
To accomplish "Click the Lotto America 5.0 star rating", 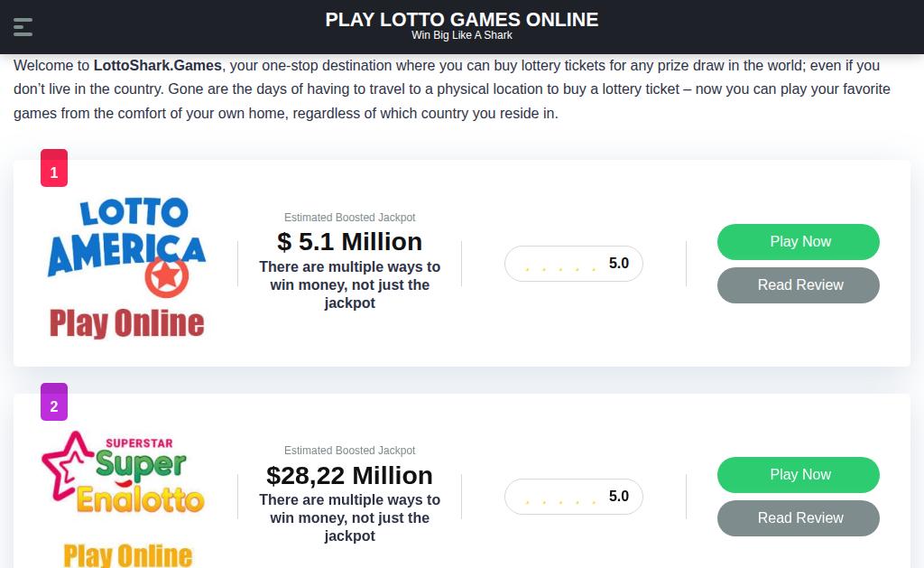I will click(x=574, y=264).
